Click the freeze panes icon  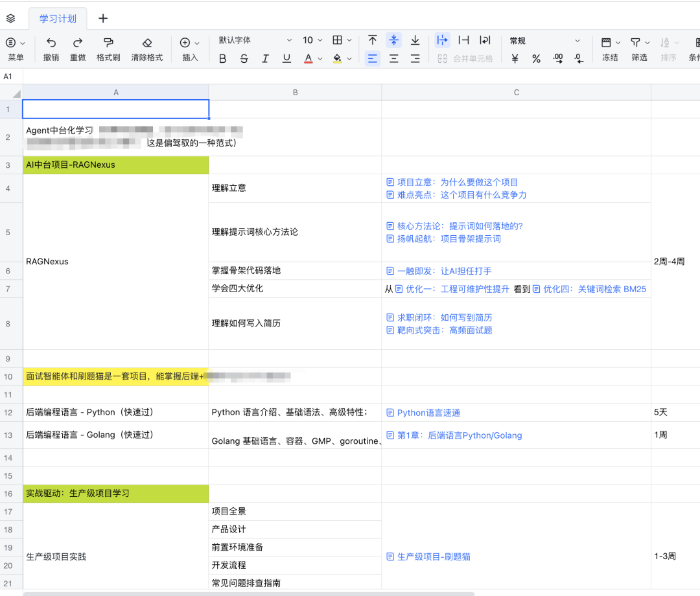[606, 42]
